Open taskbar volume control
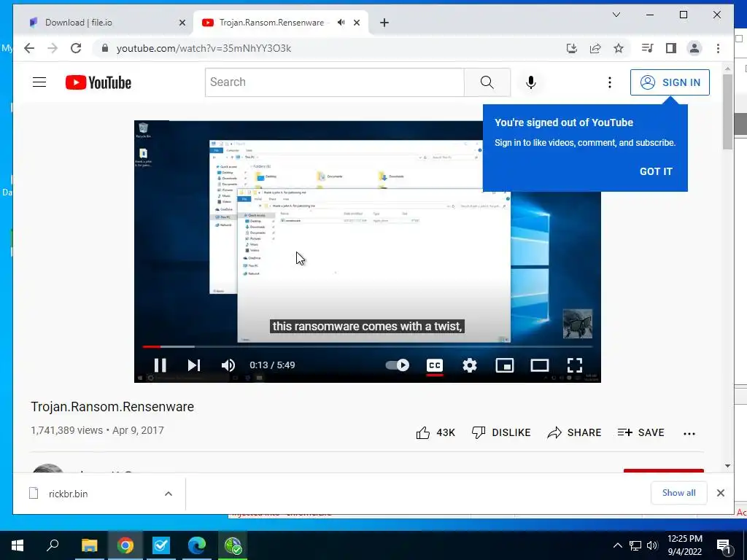Viewport: 747px width, 560px height. (x=652, y=545)
